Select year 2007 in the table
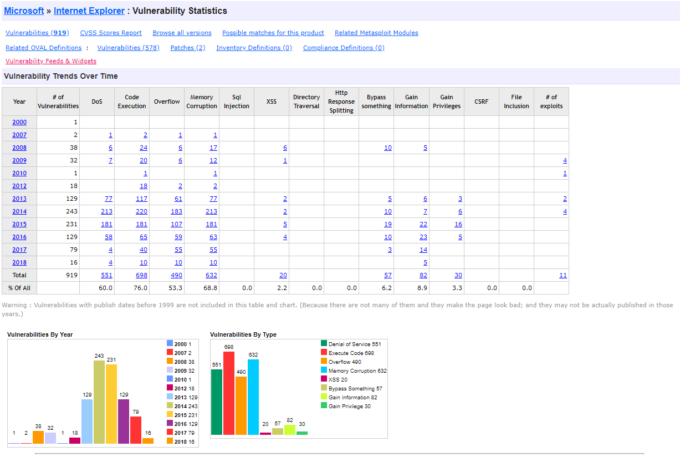The image size is (690, 457). [19, 135]
